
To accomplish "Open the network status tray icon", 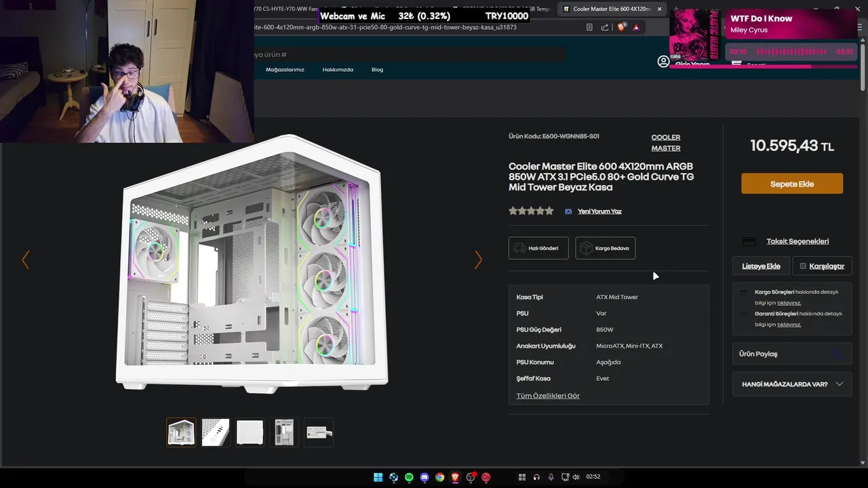I will pyautogui.click(x=565, y=477).
